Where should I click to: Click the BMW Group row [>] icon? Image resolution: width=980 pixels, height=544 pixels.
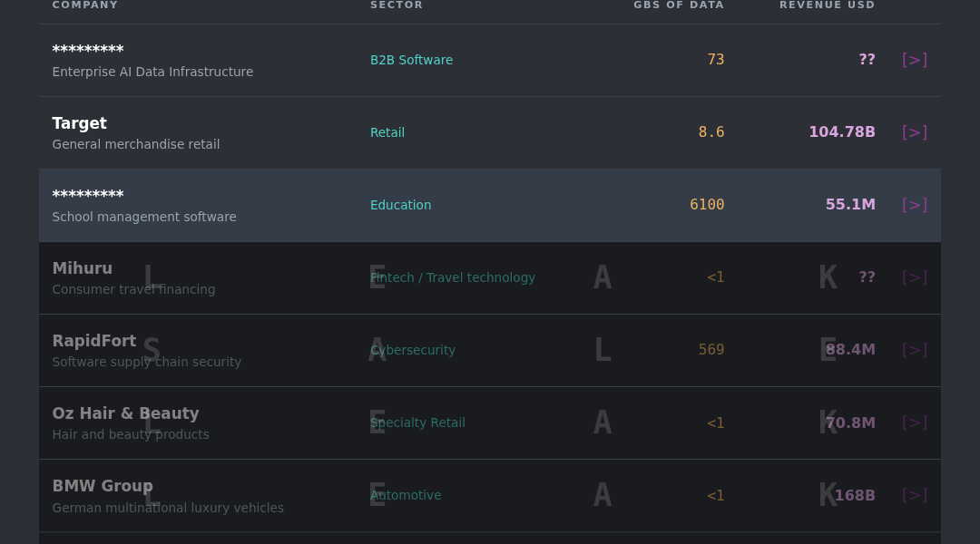(915, 495)
